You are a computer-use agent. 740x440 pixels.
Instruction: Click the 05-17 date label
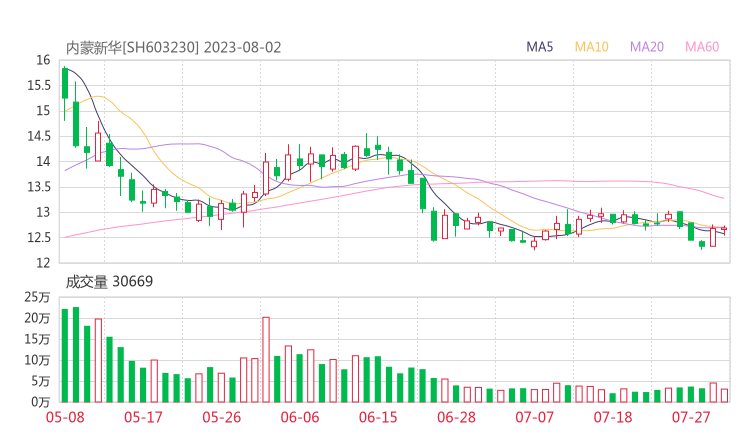point(143,417)
